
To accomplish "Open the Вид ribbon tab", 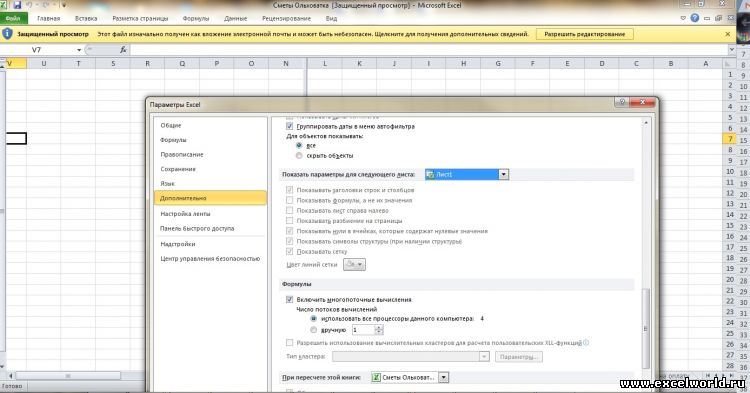I will click(x=331, y=19).
